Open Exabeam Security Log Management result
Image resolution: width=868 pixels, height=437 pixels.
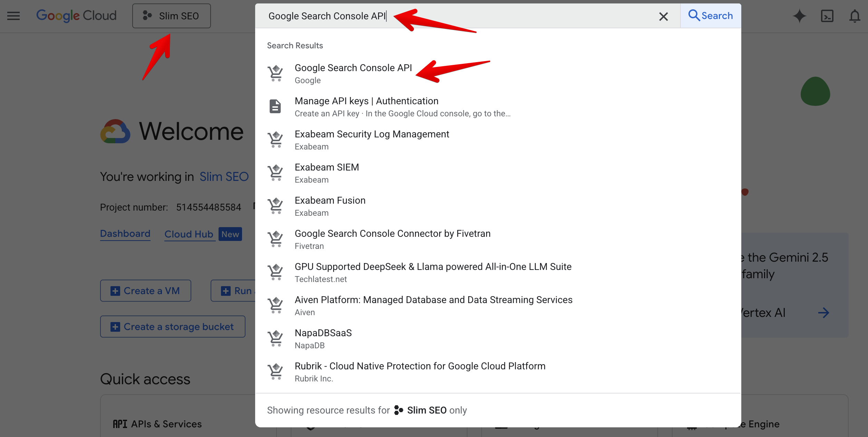[498, 140]
